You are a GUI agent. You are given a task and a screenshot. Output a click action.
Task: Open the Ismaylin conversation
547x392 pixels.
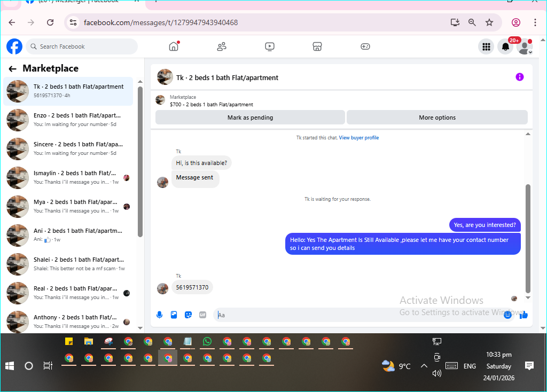(68, 177)
